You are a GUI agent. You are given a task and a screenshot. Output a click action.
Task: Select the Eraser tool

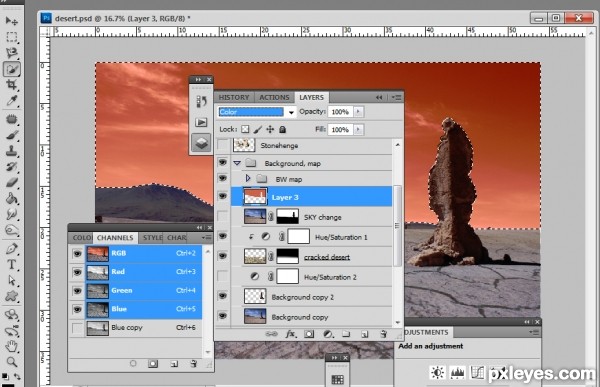[x=11, y=183]
